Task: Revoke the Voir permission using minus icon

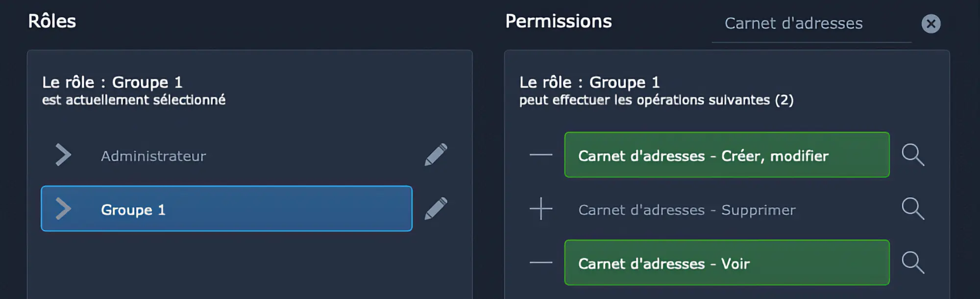Action: coord(541,263)
